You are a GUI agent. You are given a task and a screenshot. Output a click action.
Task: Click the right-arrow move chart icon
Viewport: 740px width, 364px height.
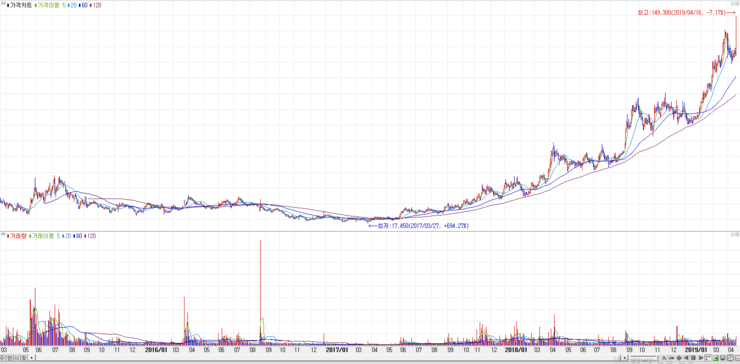[701, 358]
